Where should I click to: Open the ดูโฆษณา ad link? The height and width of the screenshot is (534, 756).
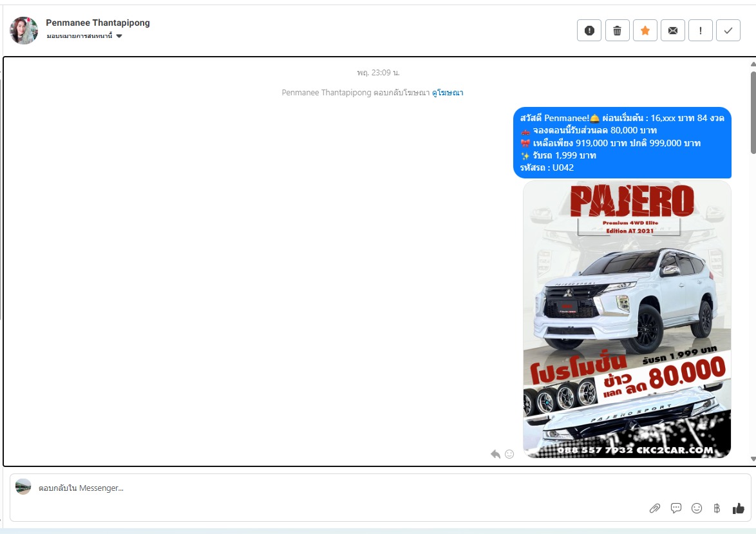(x=448, y=93)
